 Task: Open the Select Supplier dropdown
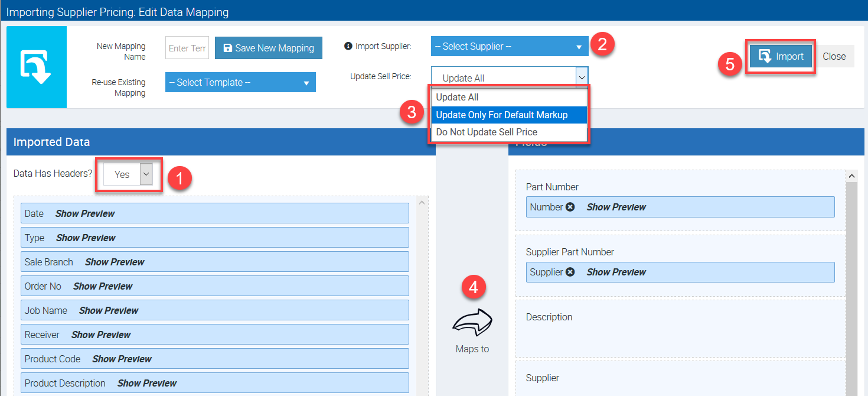click(x=509, y=47)
